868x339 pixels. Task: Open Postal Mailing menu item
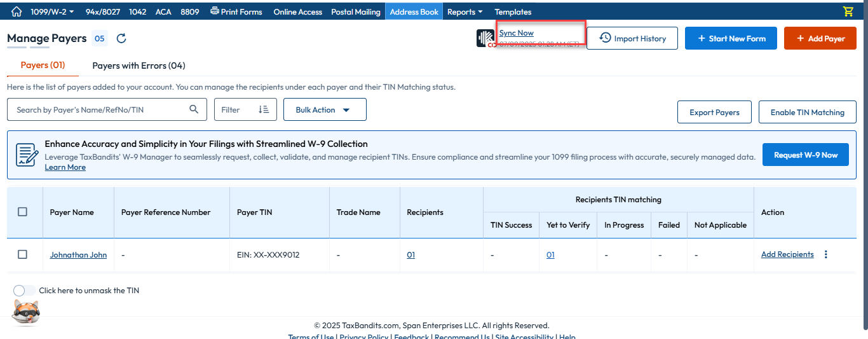(x=356, y=11)
